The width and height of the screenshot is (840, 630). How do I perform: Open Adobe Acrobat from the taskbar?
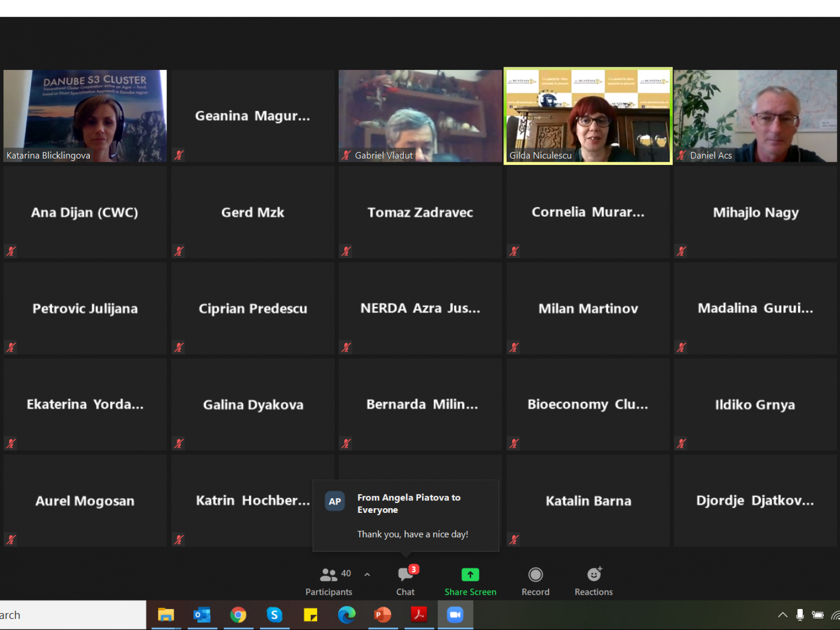(419, 615)
